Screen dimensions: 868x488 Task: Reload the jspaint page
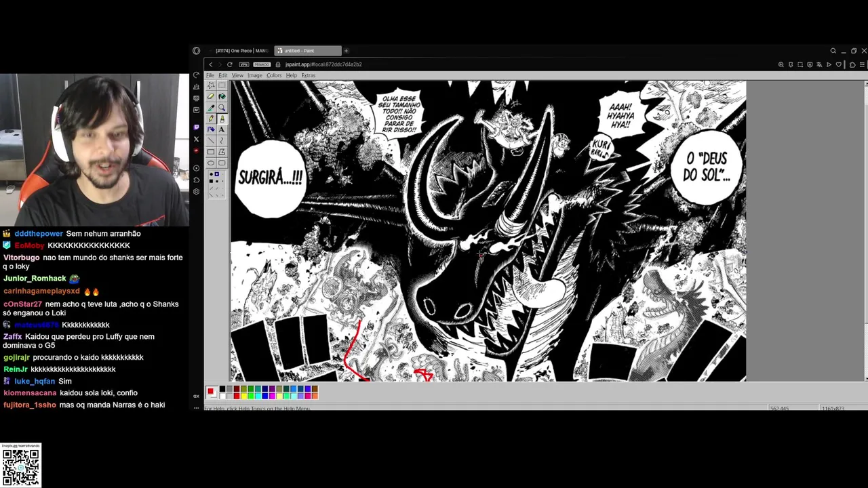(x=230, y=64)
